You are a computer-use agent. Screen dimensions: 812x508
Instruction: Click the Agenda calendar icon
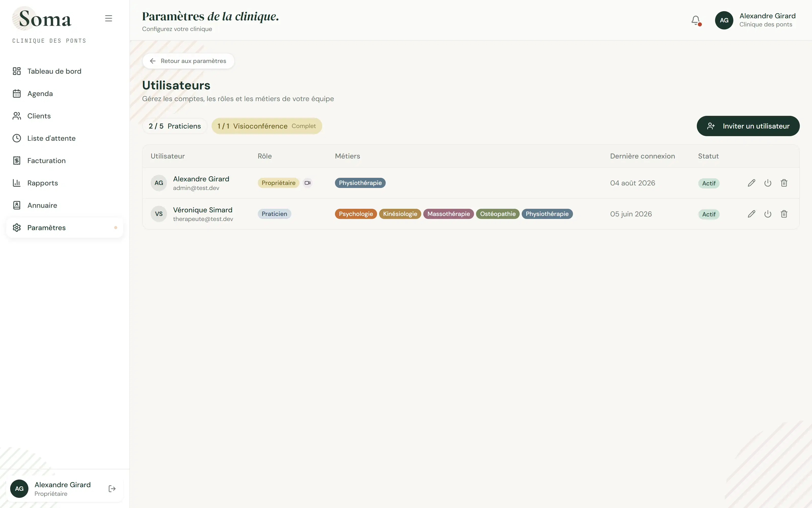coord(17,93)
